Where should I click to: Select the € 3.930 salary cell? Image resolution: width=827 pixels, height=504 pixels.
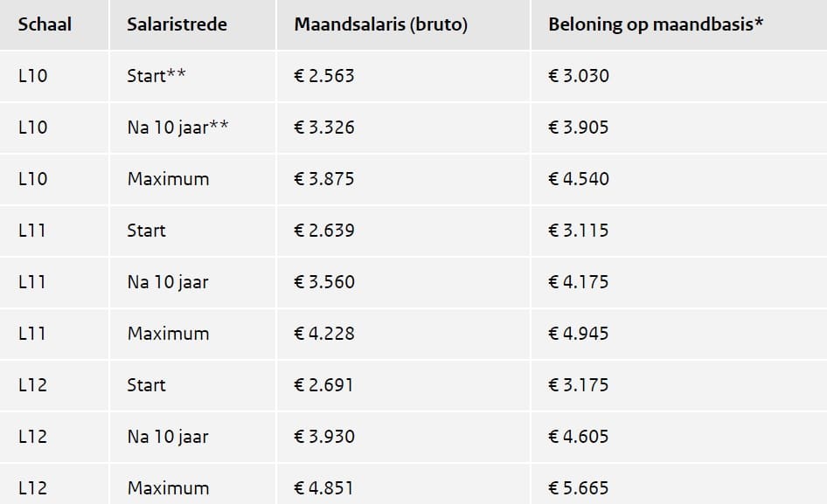click(x=324, y=437)
